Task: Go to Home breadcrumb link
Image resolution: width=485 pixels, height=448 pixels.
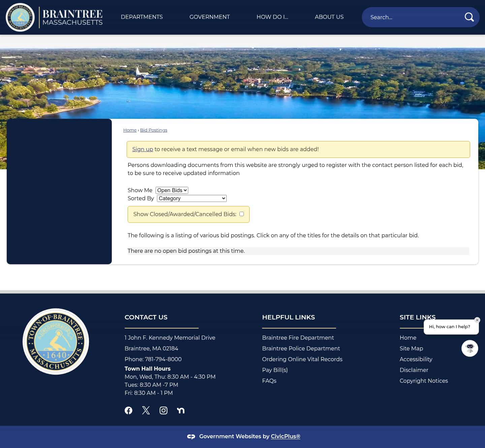Action: [x=130, y=130]
